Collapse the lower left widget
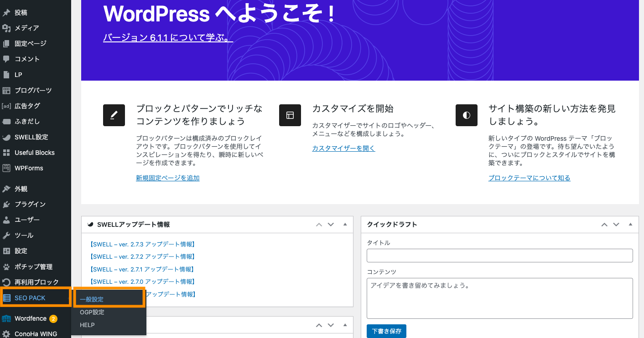Screen dimensions: 644x338 [x=345, y=325]
